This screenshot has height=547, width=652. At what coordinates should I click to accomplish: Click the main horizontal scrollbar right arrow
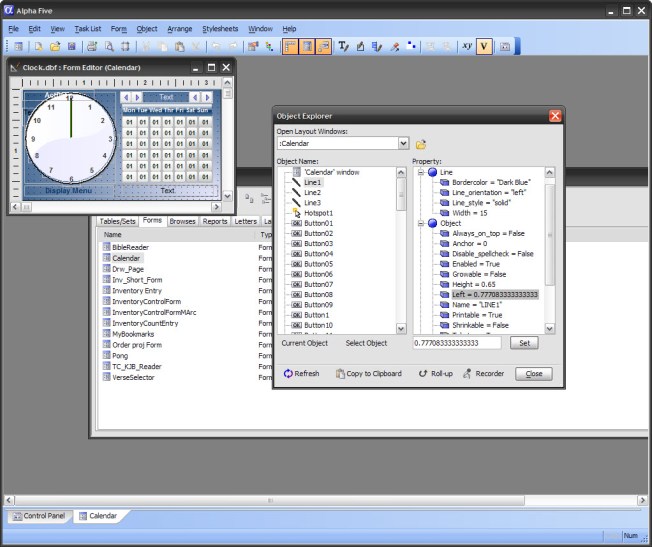(642, 500)
